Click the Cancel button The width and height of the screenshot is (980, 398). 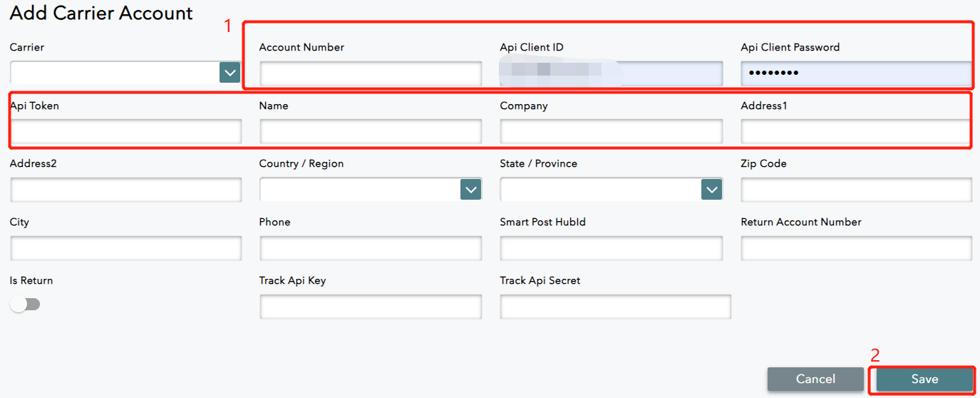815,379
